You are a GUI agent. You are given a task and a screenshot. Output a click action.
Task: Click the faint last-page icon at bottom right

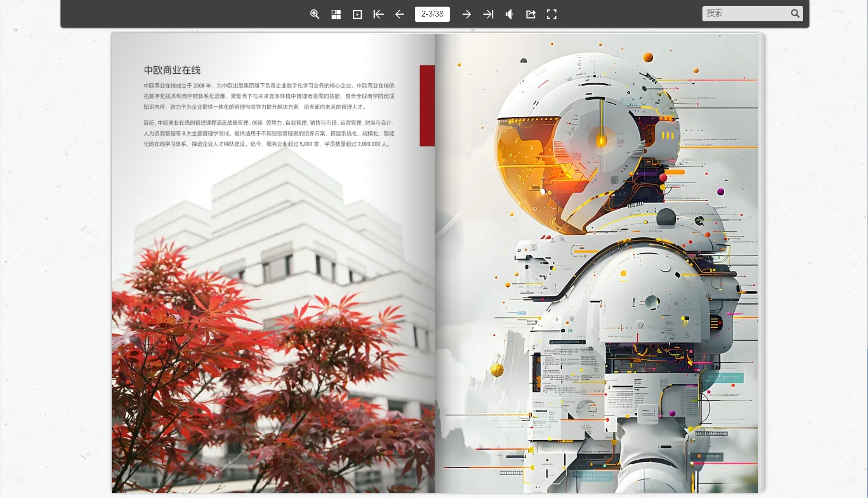point(850,481)
